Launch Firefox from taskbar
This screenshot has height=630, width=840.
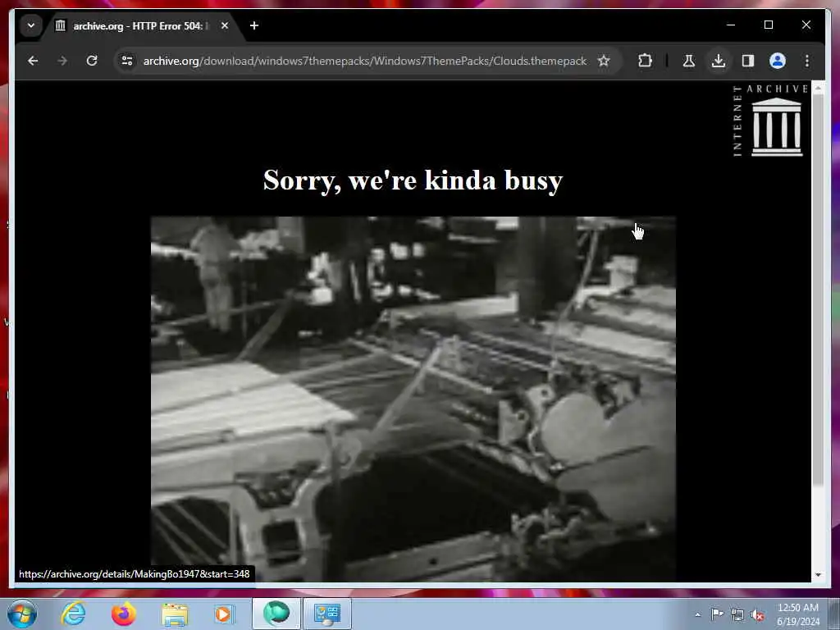(x=124, y=614)
